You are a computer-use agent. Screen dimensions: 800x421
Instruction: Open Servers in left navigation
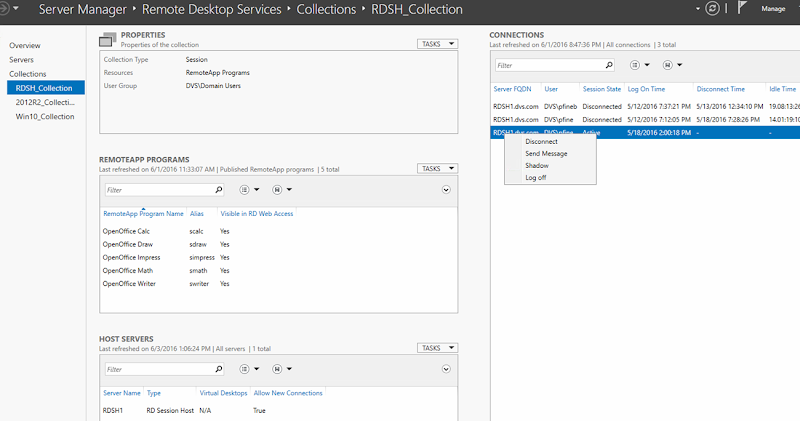21,60
